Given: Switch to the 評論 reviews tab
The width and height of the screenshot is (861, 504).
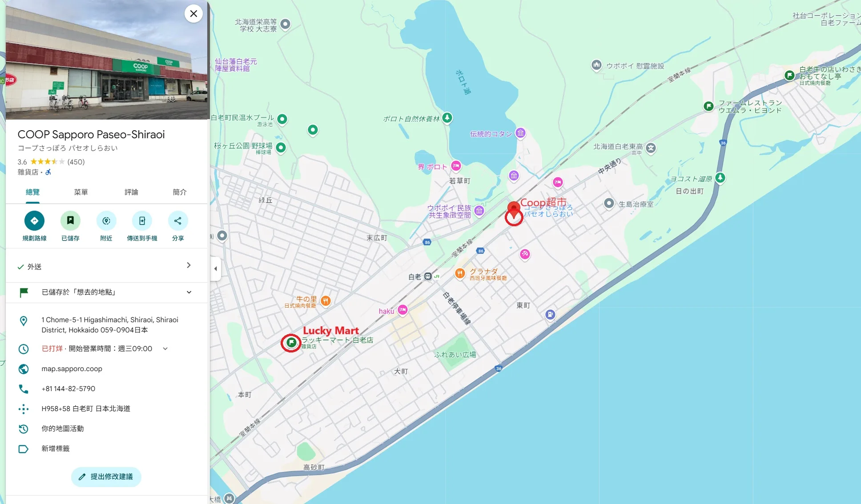Looking at the screenshot, I should pos(131,192).
